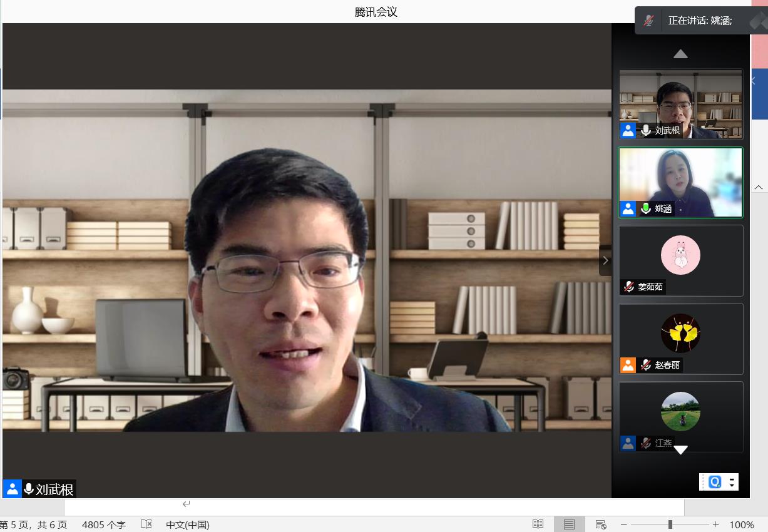Screen dimensions: 768x532
Task: Click the 100% zoom level button
Action: 742,524
